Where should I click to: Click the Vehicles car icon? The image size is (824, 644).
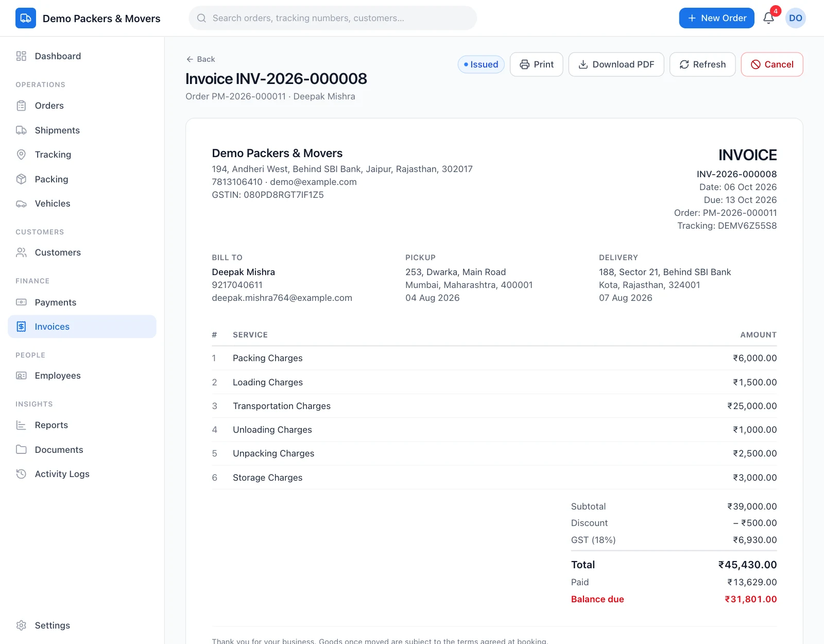21,204
